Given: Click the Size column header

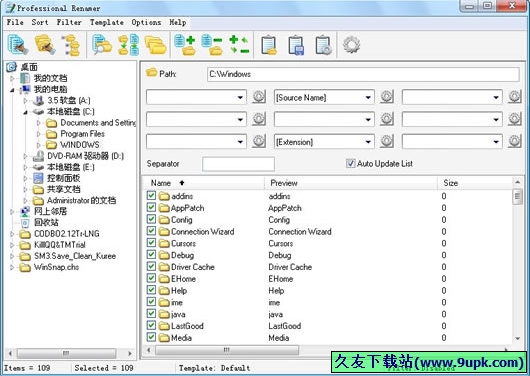Looking at the screenshot, I should click(475, 183).
